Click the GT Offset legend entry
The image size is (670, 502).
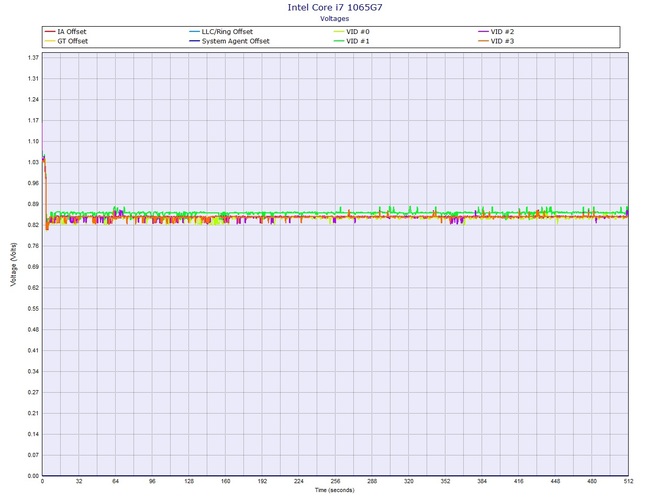(67, 41)
